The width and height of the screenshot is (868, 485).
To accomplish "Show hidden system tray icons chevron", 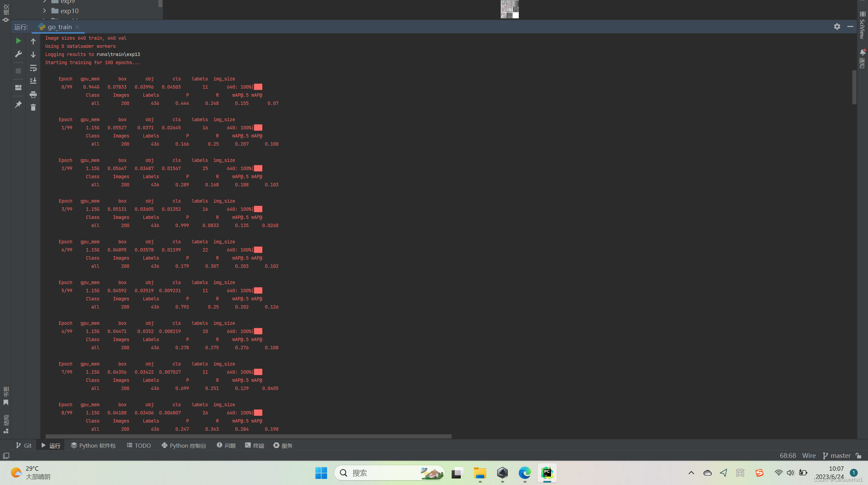I will 691,473.
